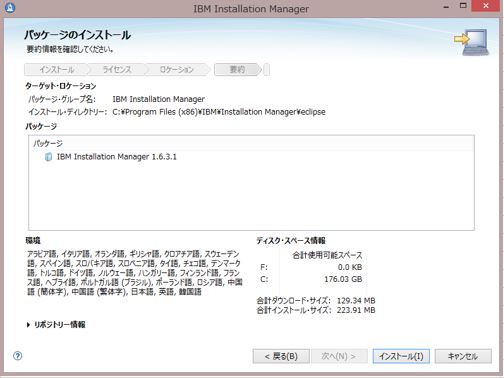Click the インストール(I) install button

[401, 356]
